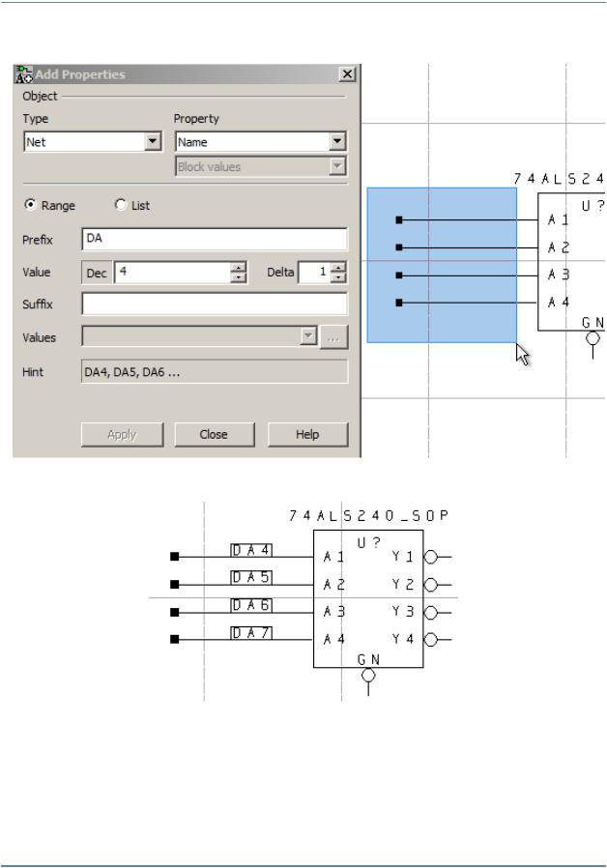The height and width of the screenshot is (868, 607).
Task: Open the Property dropdown showing Name
Action: click(337, 142)
